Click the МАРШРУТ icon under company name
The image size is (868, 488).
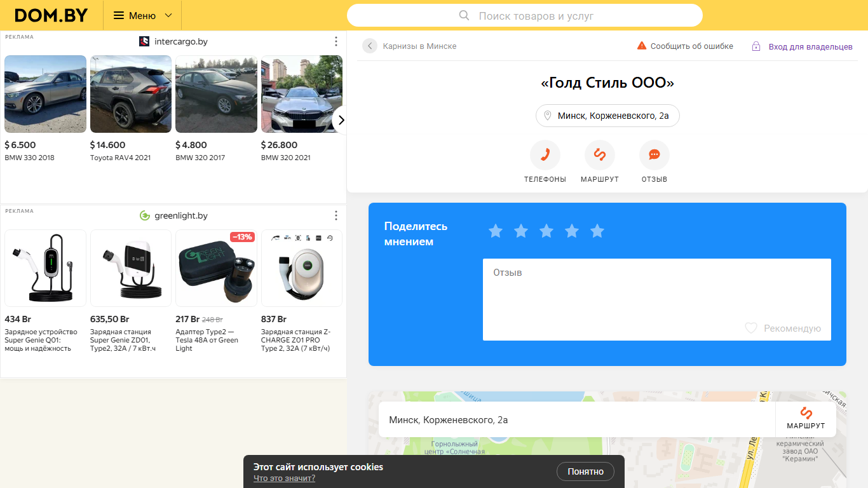pos(600,155)
